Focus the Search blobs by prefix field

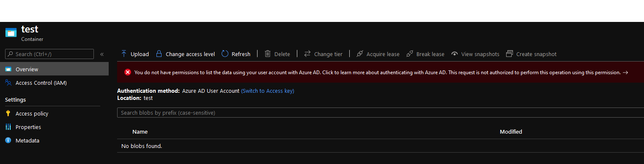[x=381, y=113]
